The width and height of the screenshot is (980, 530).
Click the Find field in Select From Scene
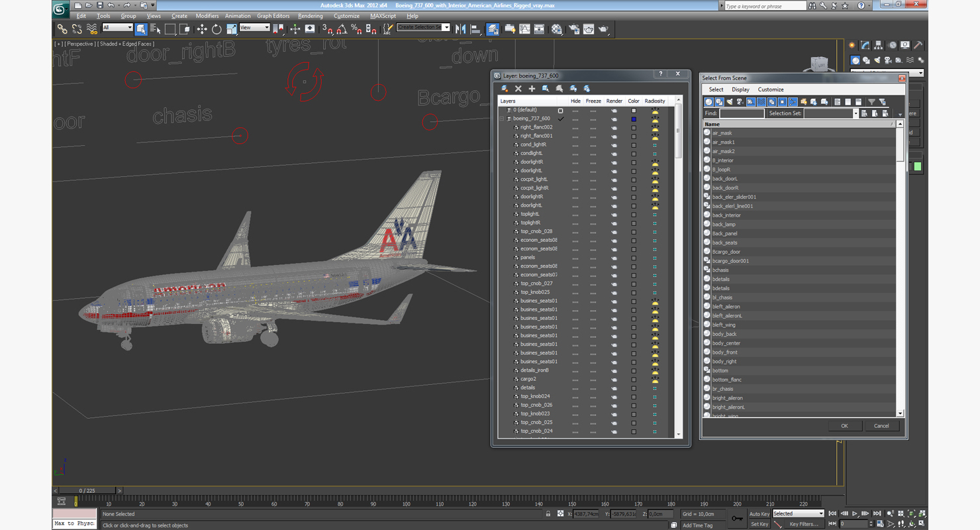742,113
